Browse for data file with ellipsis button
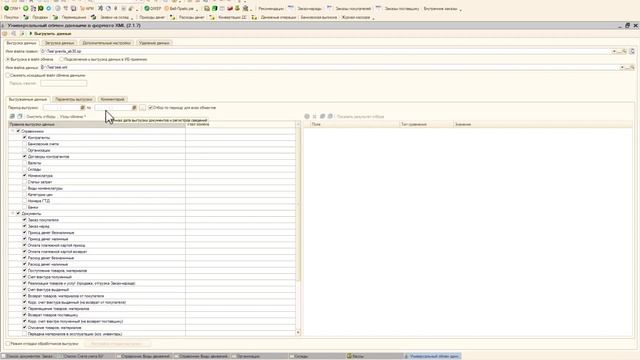Screen dimensions: 640x360 coord(627,67)
